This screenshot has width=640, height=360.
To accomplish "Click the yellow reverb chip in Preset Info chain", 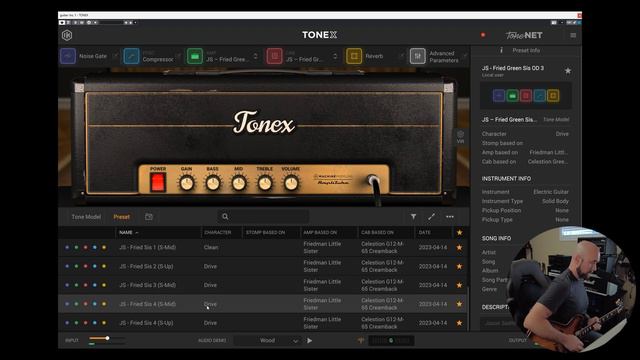I will [553, 96].
